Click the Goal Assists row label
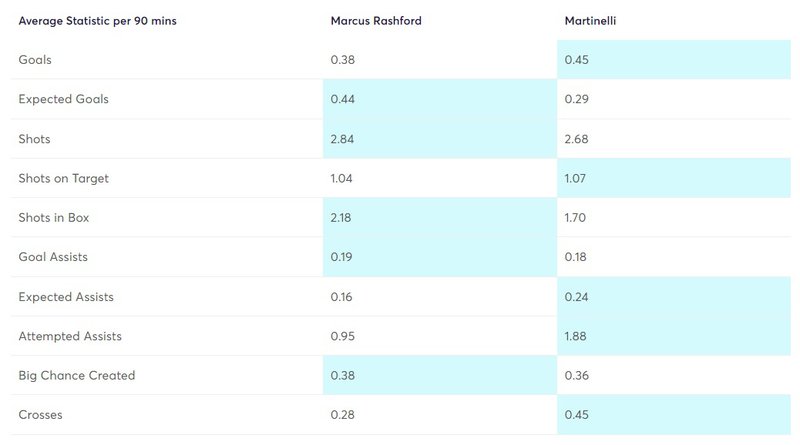Image resolution: width=800 pixels, height=445 pixels. tap(53, 257)
